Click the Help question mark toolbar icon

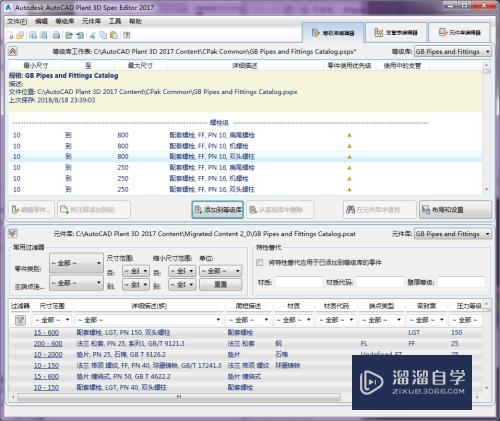pyautogui.click(x=127, y=35)
